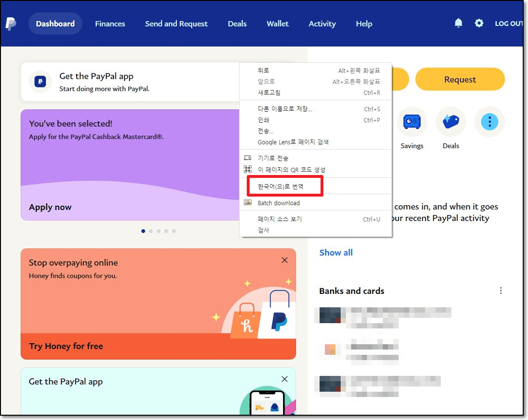The image size is (528, 420).
Task: Select second carousel dot
Action: click(151, 231)
